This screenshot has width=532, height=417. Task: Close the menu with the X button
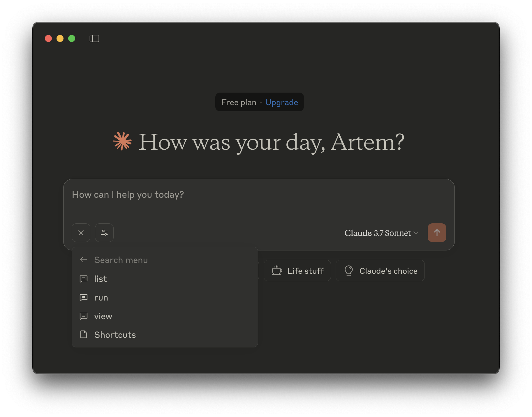pyautogui.click(x=81, y=233)
